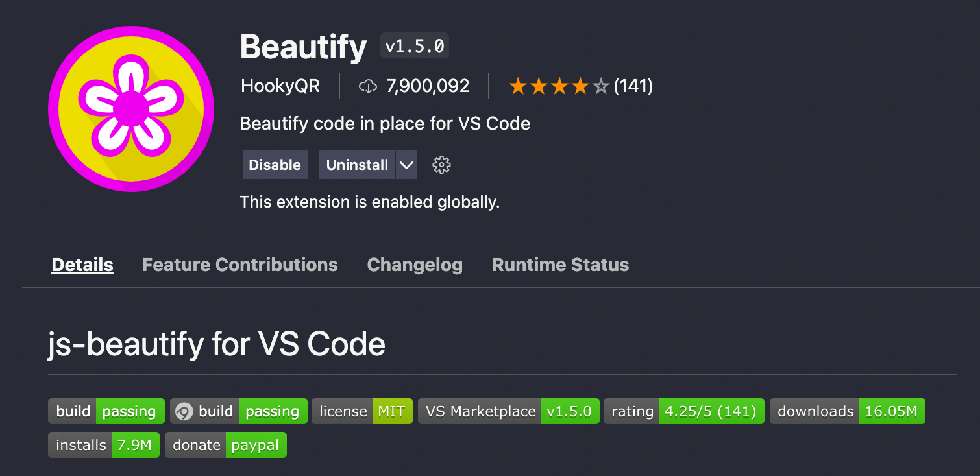
Task: Click the CI logo in second build badge
Action: 184,411
